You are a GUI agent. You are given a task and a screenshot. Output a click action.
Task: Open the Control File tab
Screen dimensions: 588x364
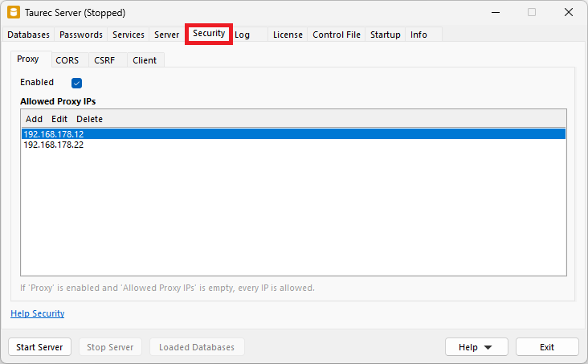(337, 35)
